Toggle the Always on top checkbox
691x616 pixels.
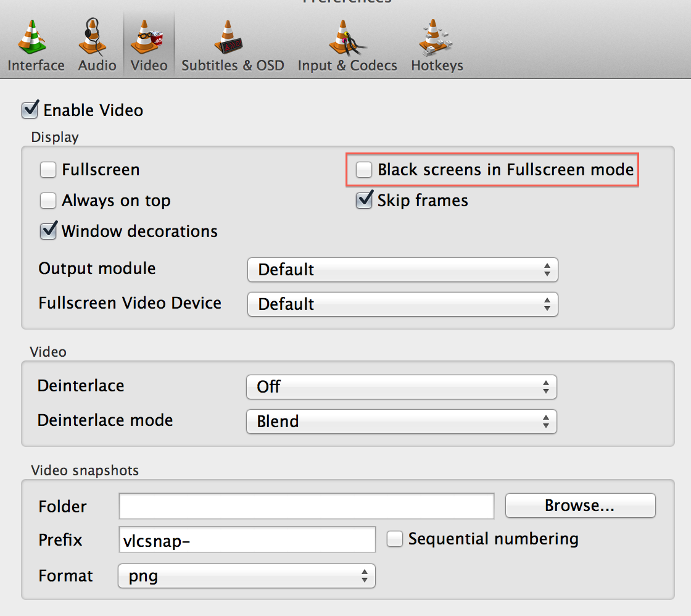click(48, 201)
